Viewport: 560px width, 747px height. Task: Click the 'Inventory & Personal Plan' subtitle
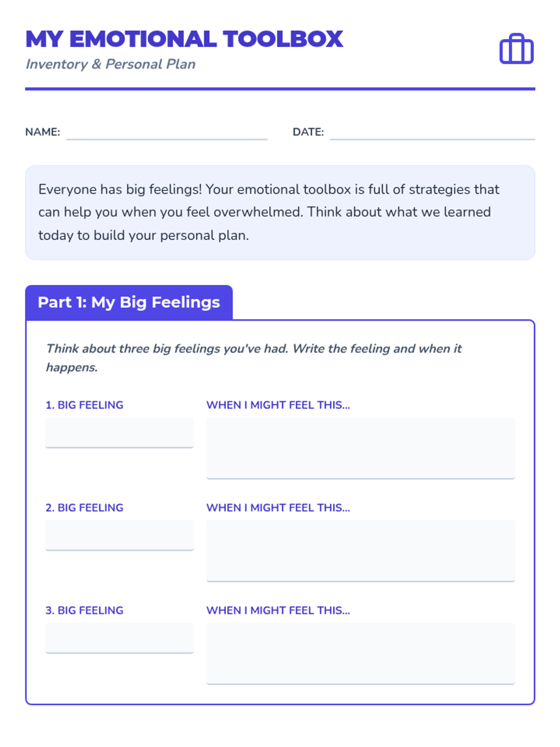[x=111, y=64]
